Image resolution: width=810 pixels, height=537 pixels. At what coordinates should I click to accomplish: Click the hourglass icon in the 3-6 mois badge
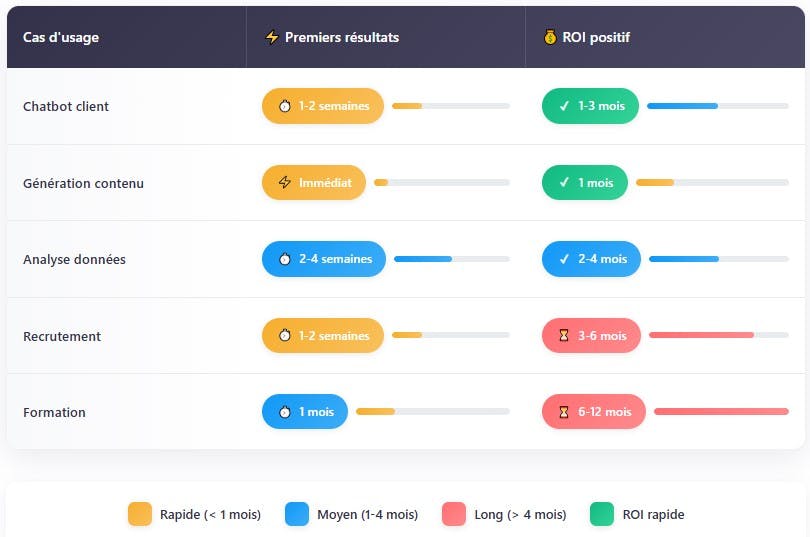[563, 336]
